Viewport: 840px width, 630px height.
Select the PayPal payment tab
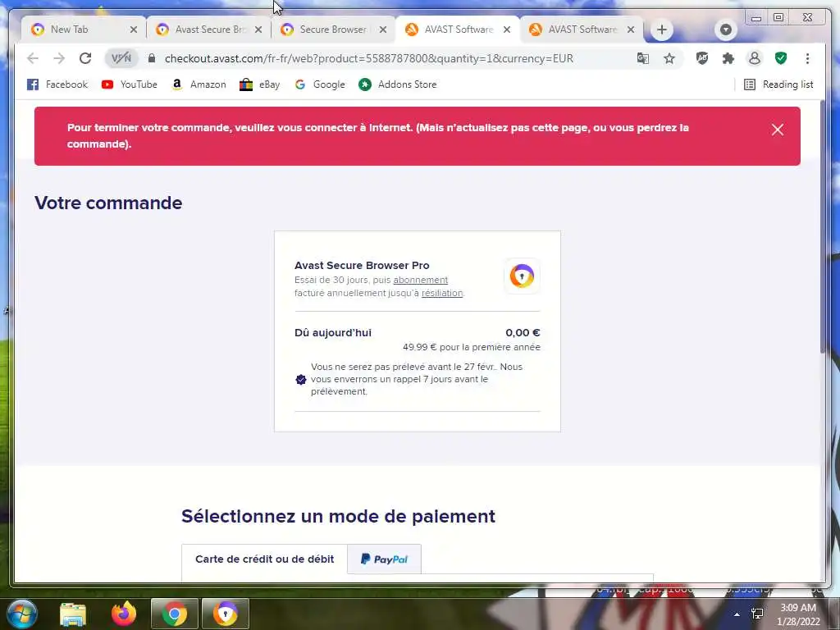[384, 559]
